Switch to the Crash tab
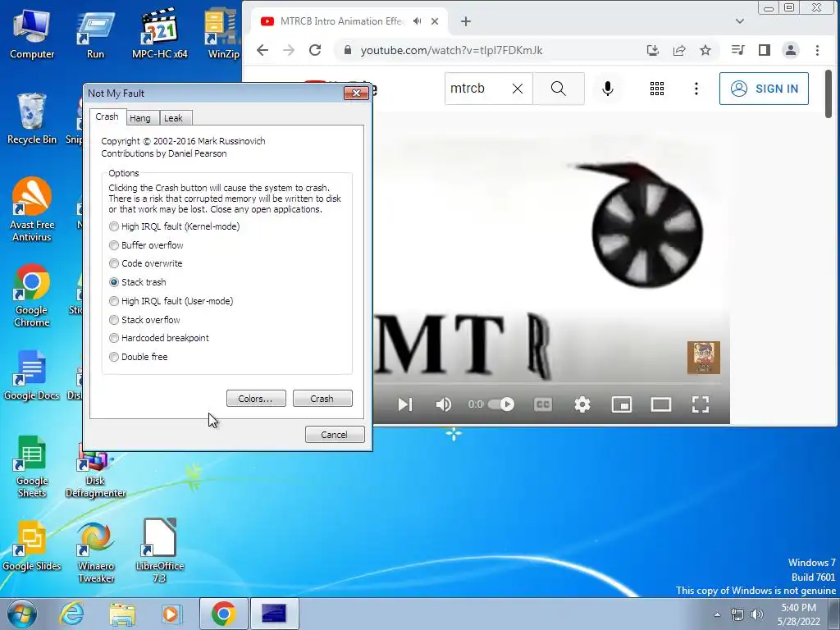 click(107, 116)
